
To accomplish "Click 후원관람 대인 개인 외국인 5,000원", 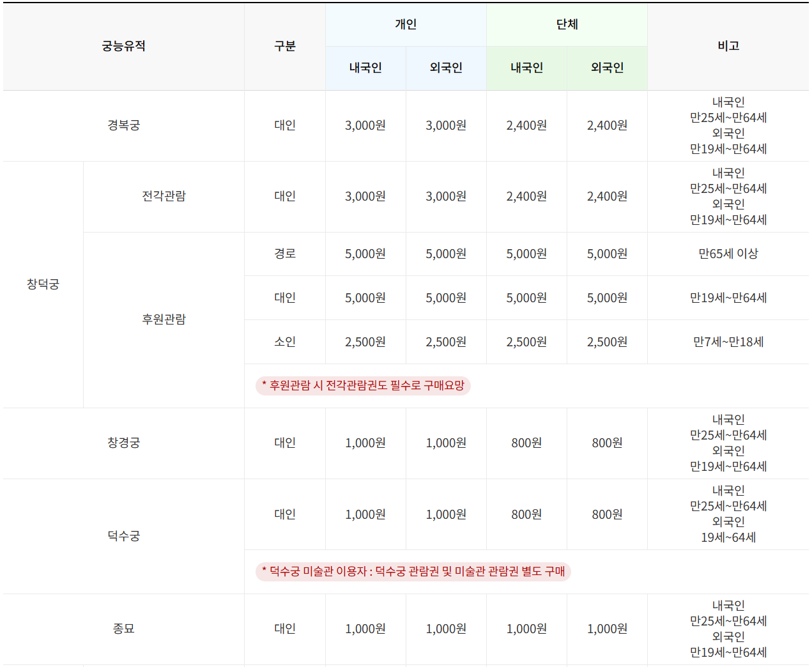I will click(446, 298).
